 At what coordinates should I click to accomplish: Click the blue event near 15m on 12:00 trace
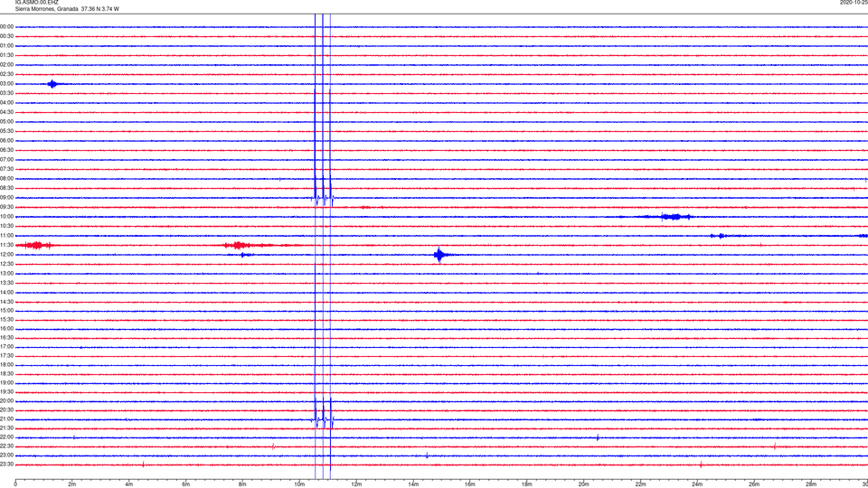[439, 255]
